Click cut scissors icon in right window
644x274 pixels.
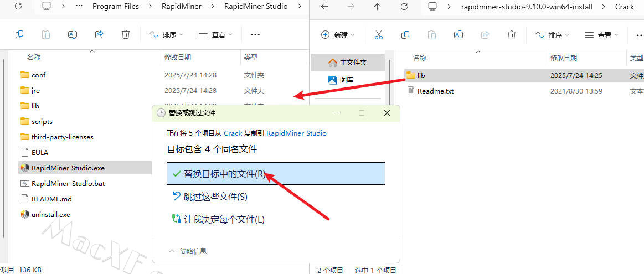click(379, 35)
